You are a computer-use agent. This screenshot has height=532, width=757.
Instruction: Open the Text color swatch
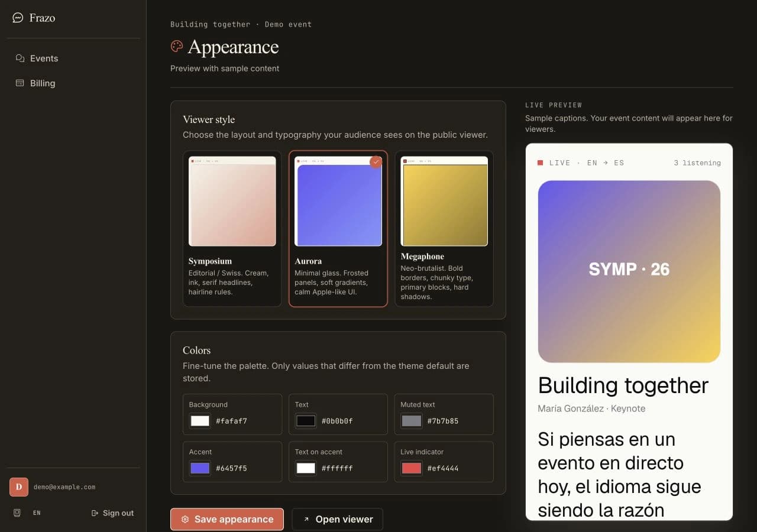pyautogui.click(x=306, y=421)
